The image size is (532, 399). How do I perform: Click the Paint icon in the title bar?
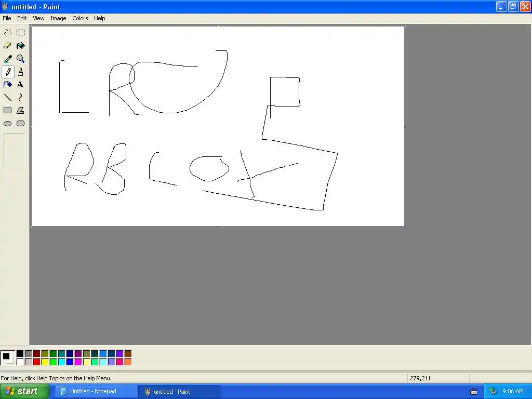[x=5, y=6]
